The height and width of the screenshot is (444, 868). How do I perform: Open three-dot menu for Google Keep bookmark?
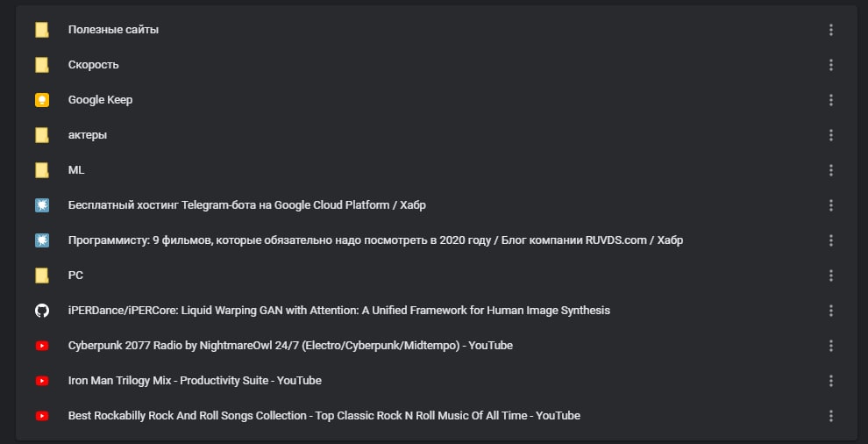tap(830, 100)
